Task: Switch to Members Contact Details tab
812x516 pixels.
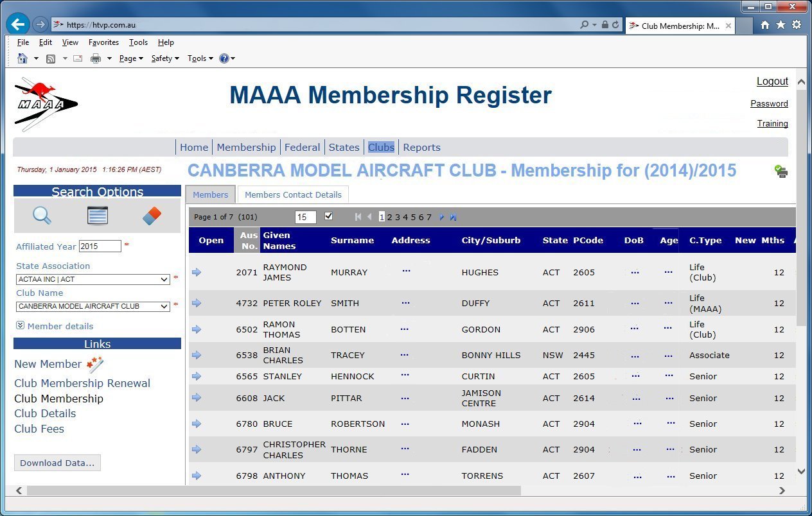Action: [293, 194]
